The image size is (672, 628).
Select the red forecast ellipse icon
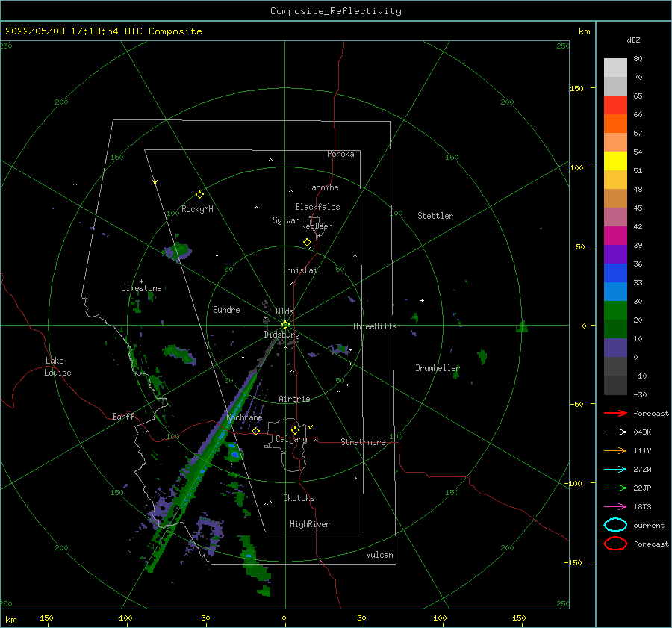pos(615,544)
